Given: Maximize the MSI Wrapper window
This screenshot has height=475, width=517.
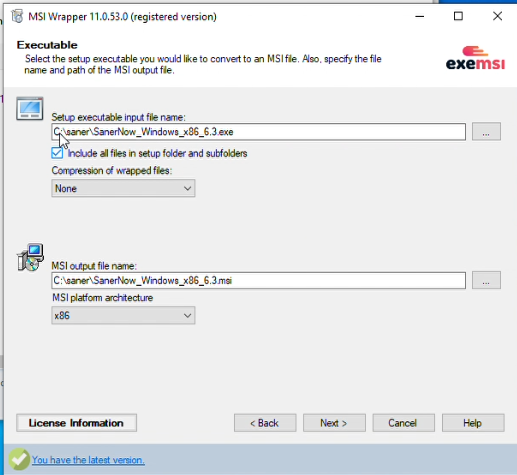Looking at the screenshot, I should coord(458,16).
